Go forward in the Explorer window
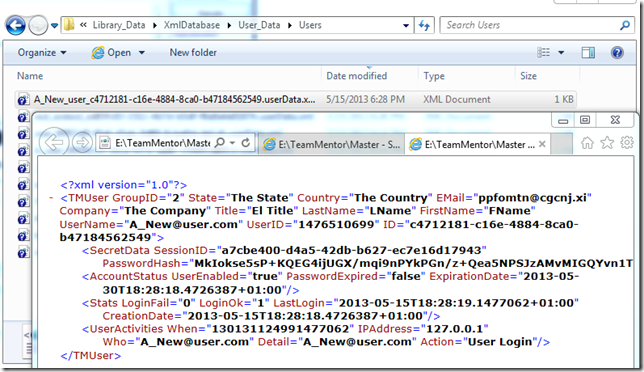Image resolution: width=644 pixels, height=372 pixels. [x=38, y=25]
